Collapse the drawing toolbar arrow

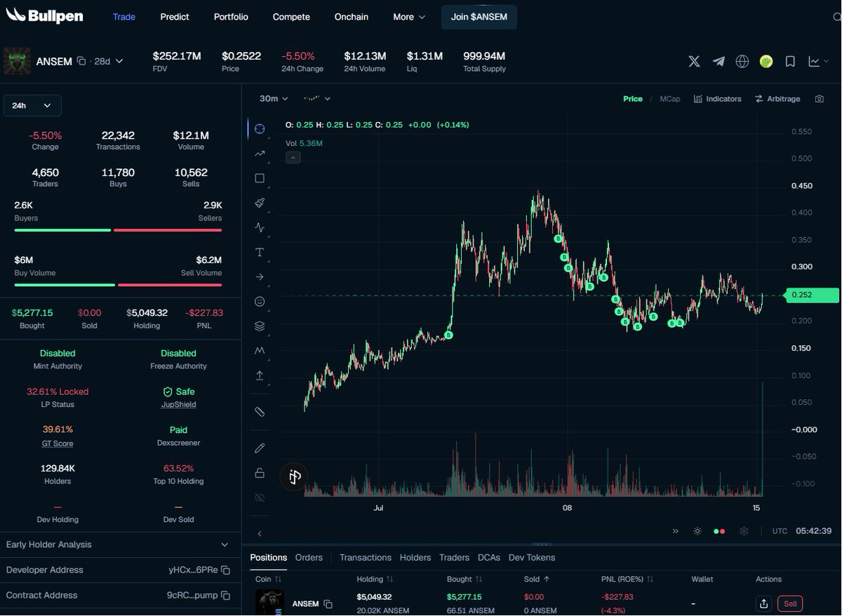[260, 534]
